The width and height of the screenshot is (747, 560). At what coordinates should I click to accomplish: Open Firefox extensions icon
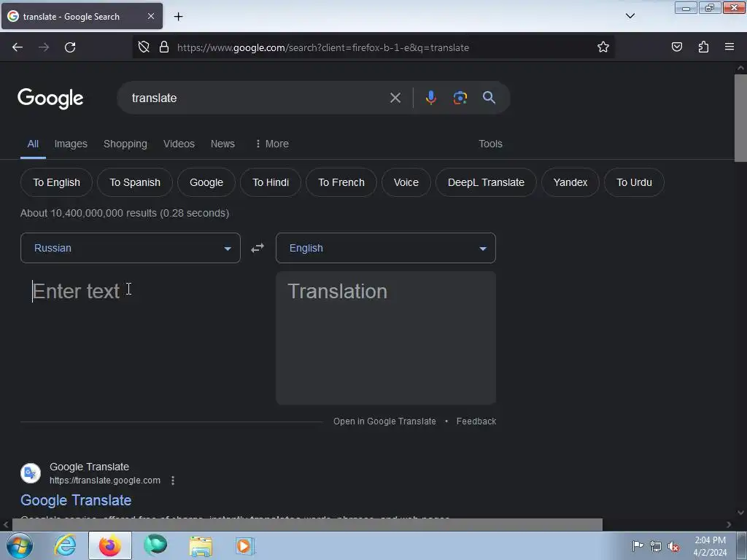(x=703, y=47)
